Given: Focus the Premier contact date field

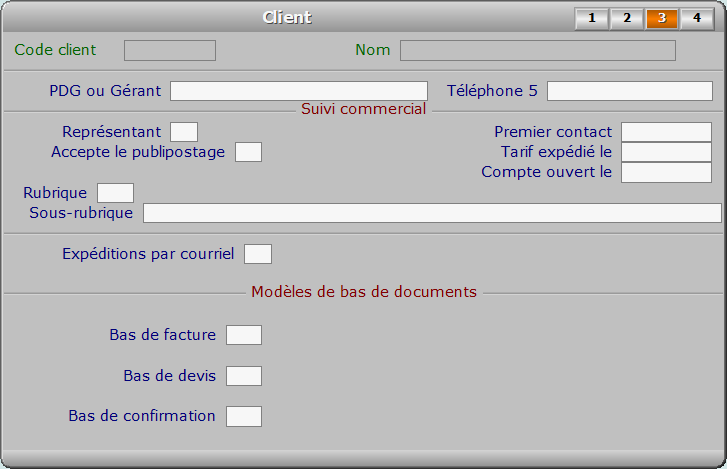Looking at the screenshot, I should (x=666, y=132).
